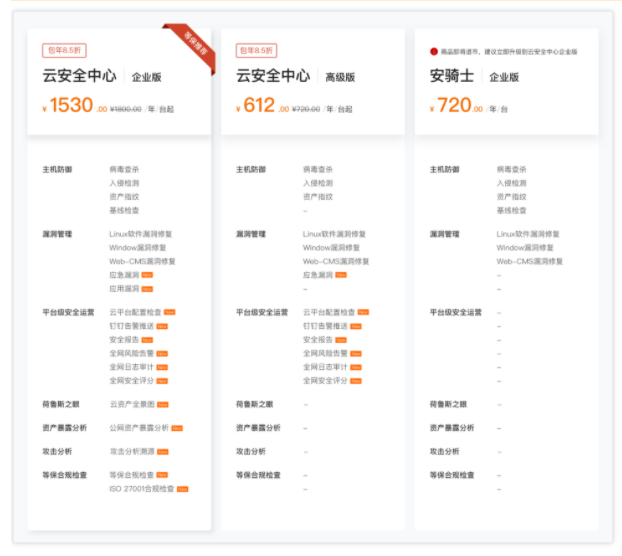The height and width of the screenshot is (556, 622).
Task: Click Web-CMS漏洞修复 in 安骑士 column
Action: click(530, 261)
